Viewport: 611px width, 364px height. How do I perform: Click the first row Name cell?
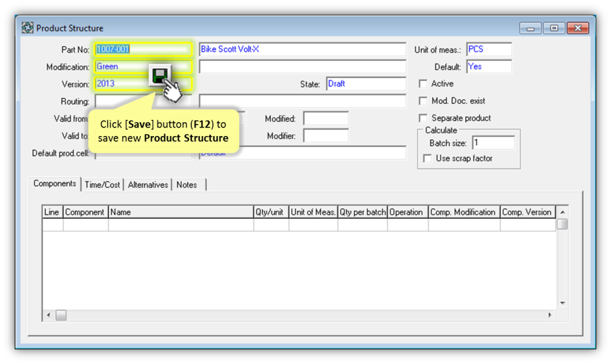pos(181,225)
